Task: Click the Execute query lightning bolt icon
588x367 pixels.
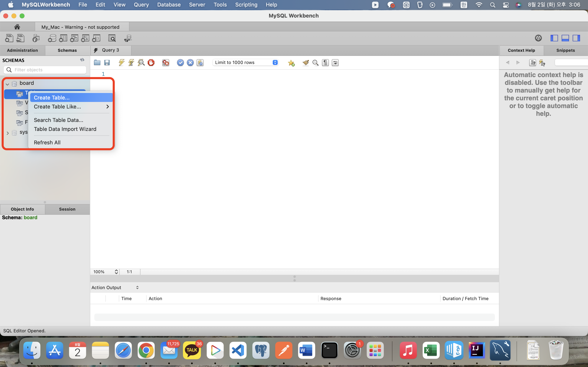Action: [x=121, y=63]
